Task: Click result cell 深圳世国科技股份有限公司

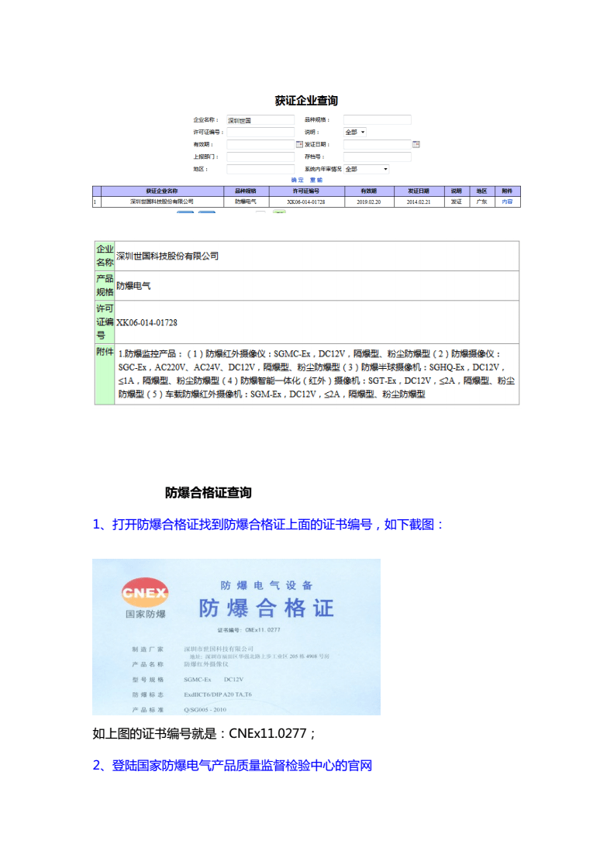Action: click(162, 201)
